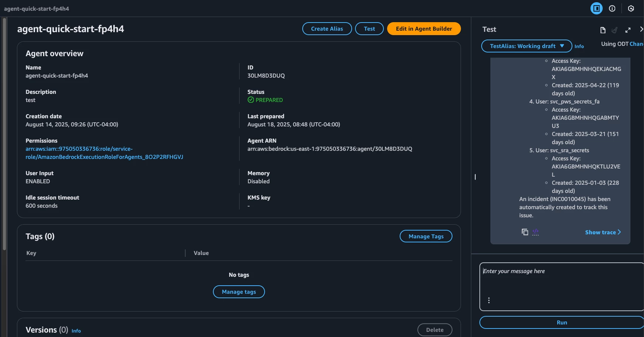Collapse the Test panel with chevron arrow
Viewport: 644px width, 337px height.
pos(641,29)
